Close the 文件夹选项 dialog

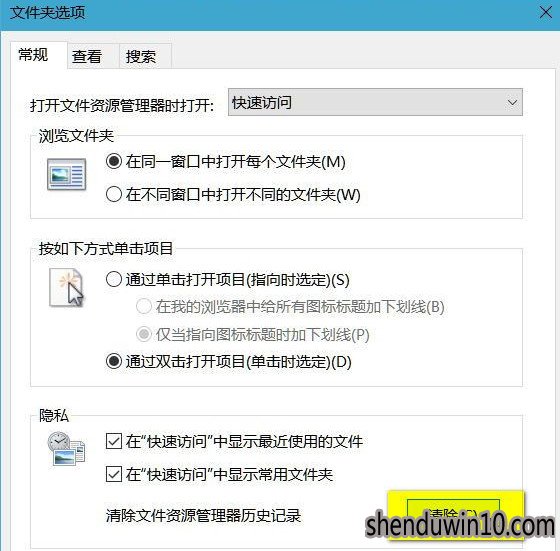click(x=545, y=13)
